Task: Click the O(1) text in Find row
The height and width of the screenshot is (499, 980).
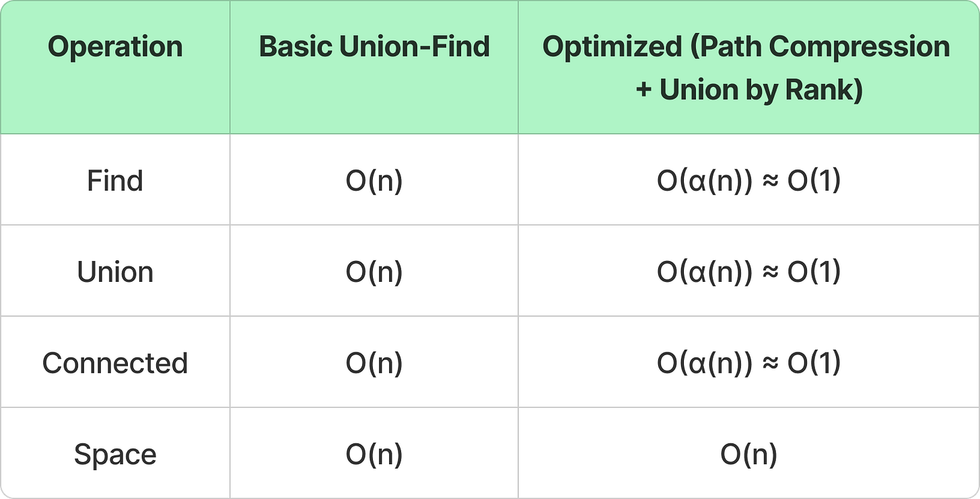Action: pyautogui.click(x=814, y=182)
